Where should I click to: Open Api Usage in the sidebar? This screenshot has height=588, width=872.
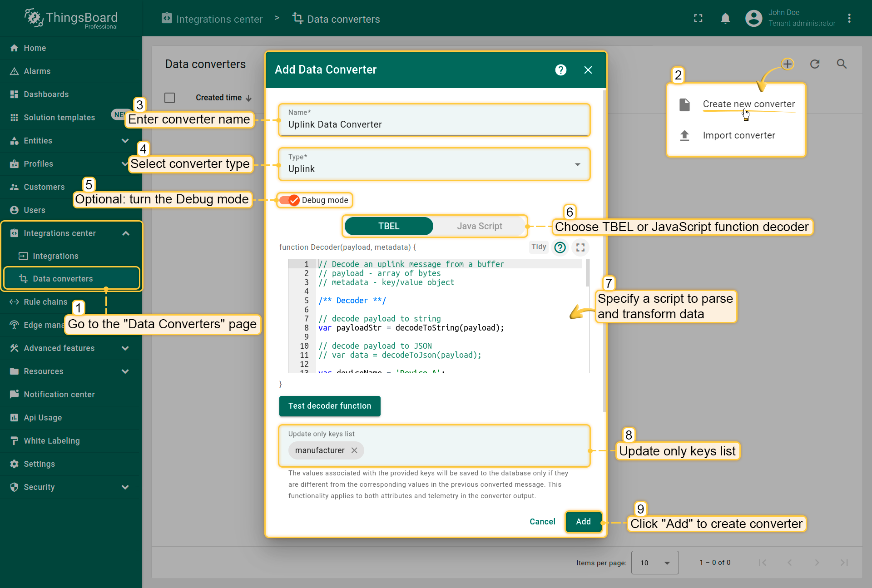[x=71, y=418]
